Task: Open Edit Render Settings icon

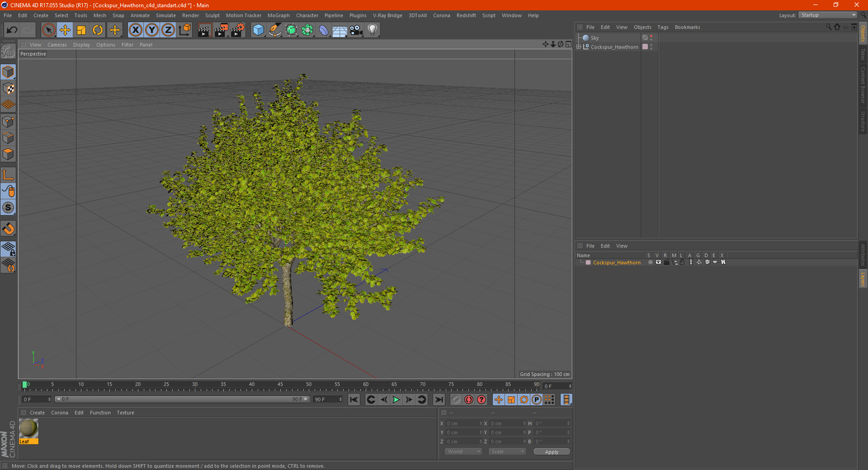Action: pyautogui.click(x=238, y=30)
